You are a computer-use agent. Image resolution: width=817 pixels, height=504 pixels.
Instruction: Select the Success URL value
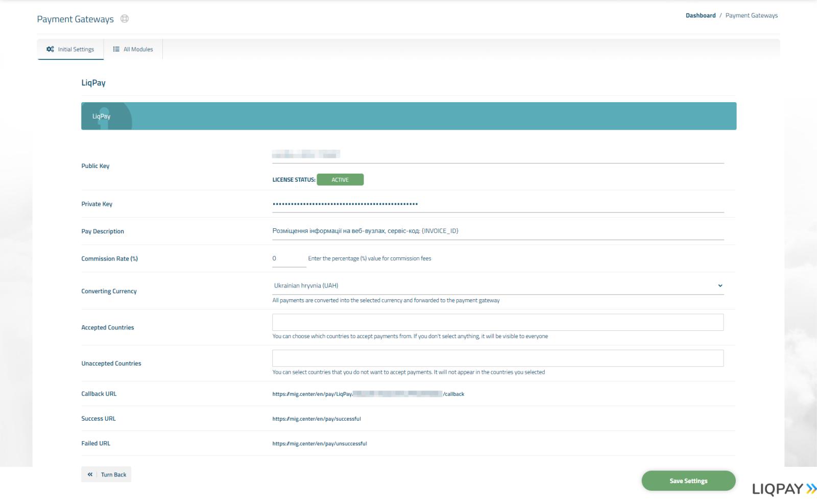tap(317, 419)
